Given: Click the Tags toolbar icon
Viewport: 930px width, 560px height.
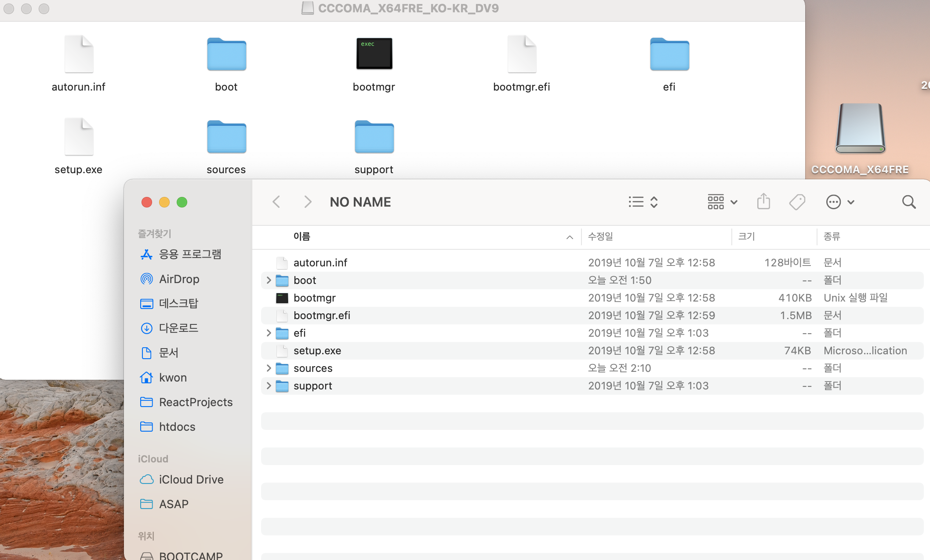Looking at the screenshot, I should click(797, 202).
